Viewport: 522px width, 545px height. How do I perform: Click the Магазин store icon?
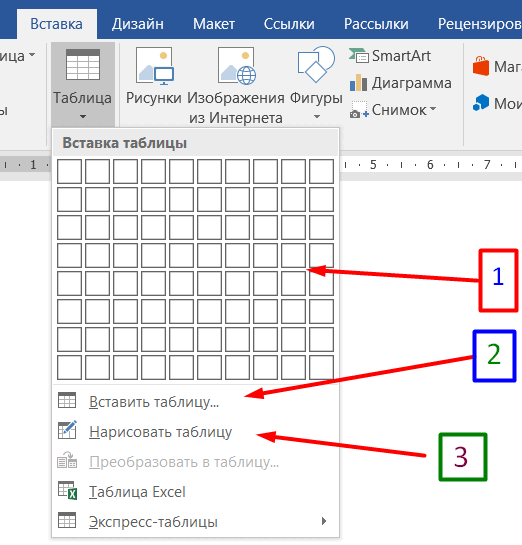point(481,66)
